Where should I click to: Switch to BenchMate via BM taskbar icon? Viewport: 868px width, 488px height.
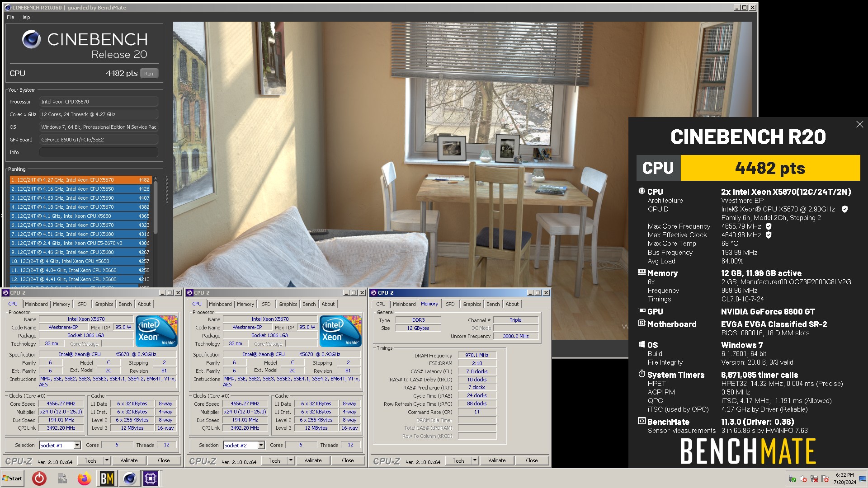[x=107, y=479]
